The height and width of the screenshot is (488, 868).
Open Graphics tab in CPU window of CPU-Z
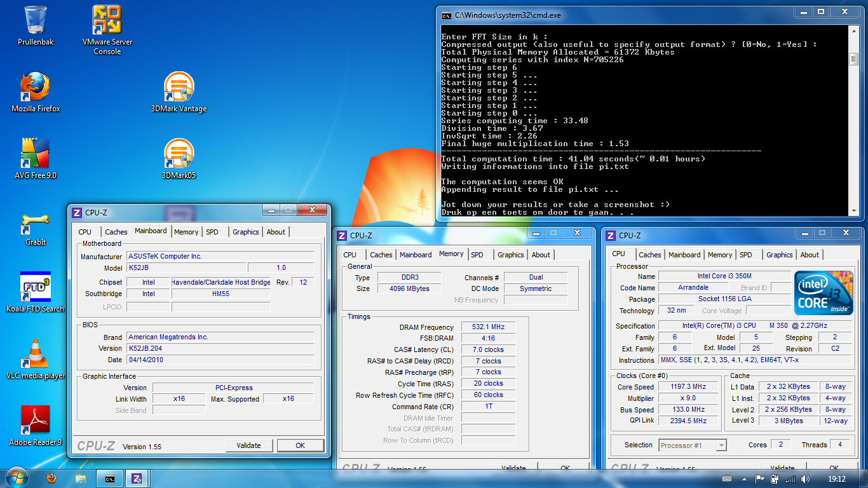780,255
